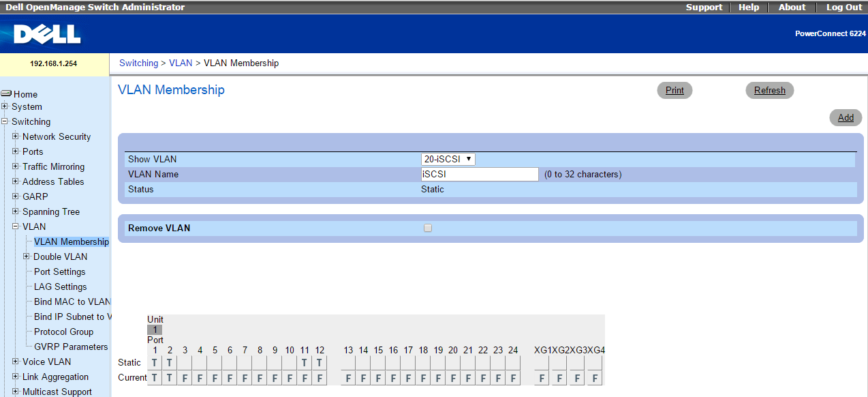Toggle Static membership for port XG4

pyautogui.click(x=595, y=362)
